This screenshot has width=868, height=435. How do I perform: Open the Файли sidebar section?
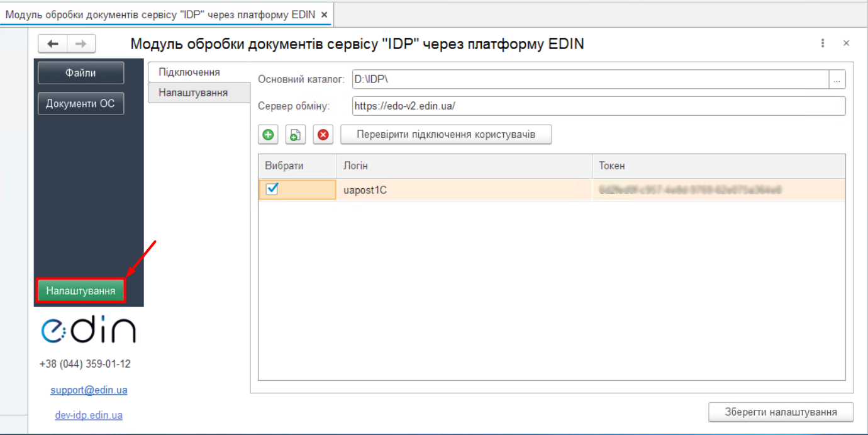(x=81, y=72)
